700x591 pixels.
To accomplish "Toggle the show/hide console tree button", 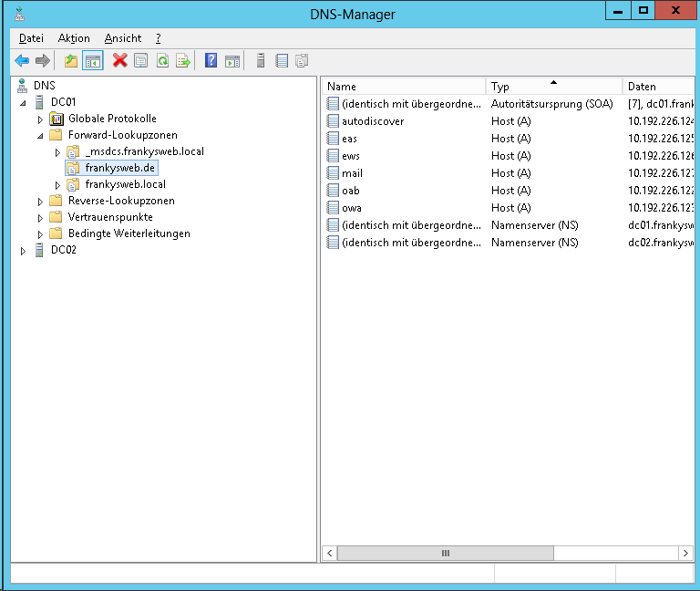I will coord(92,61).
